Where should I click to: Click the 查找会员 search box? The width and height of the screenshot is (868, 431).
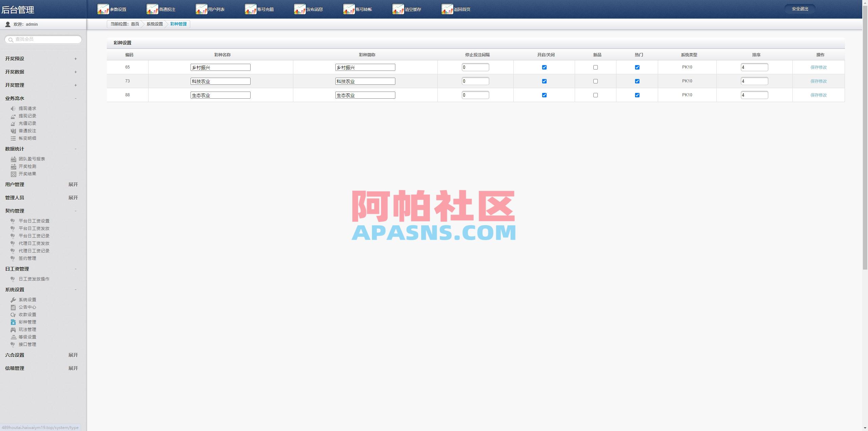pyautogui.click(x=43, y=39)
